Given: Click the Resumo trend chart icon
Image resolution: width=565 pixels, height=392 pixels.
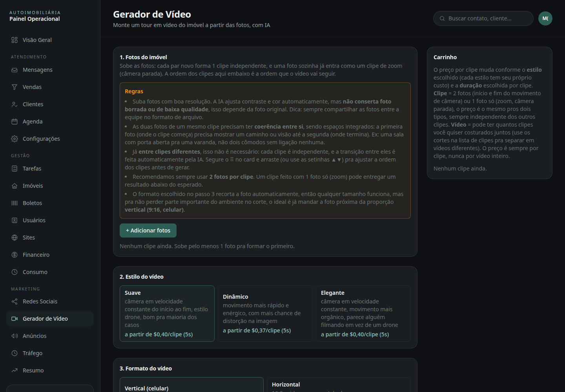Looking at the screenshot, I should (15, 370).
